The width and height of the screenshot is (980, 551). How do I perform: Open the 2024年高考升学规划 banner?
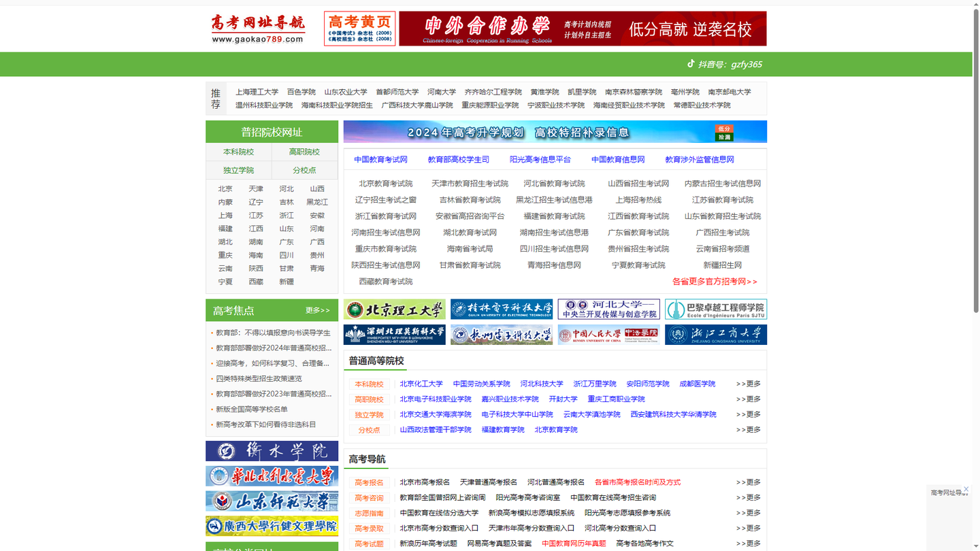555,132
